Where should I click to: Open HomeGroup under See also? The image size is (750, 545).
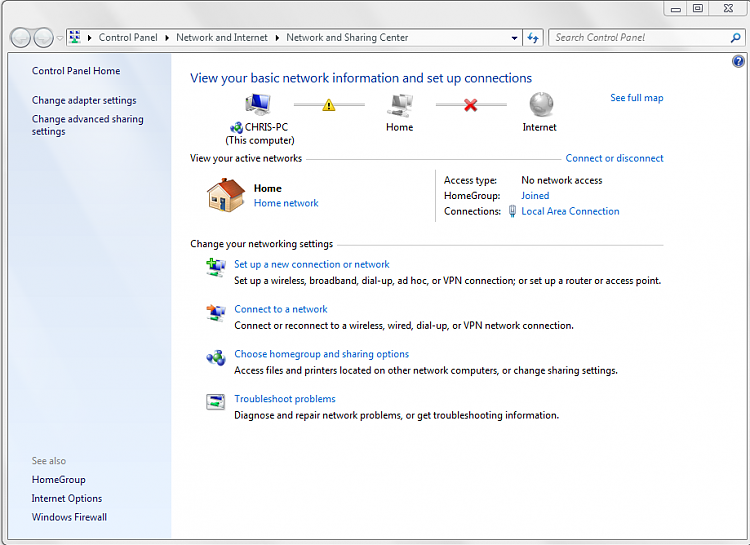tap(59, 479)
